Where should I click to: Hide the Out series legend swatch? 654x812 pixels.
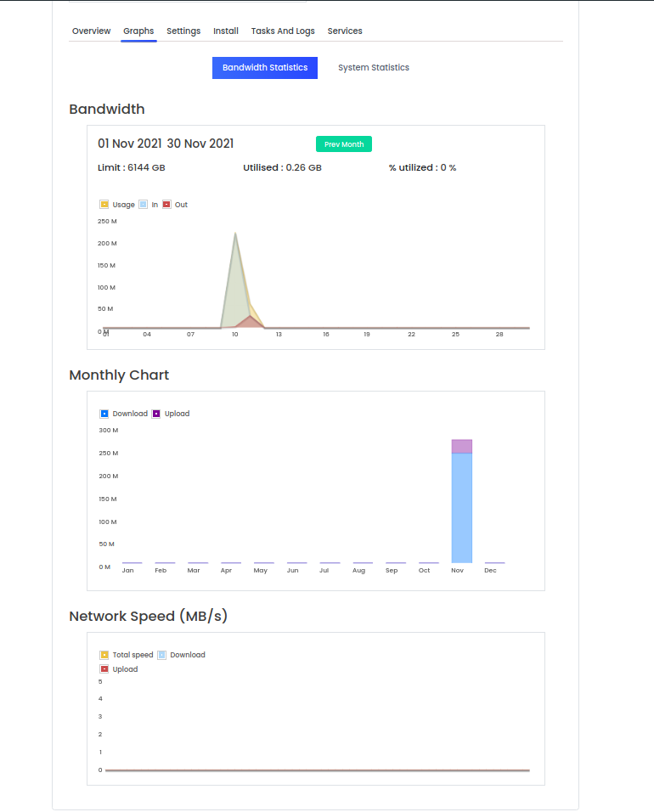point(166,205)
